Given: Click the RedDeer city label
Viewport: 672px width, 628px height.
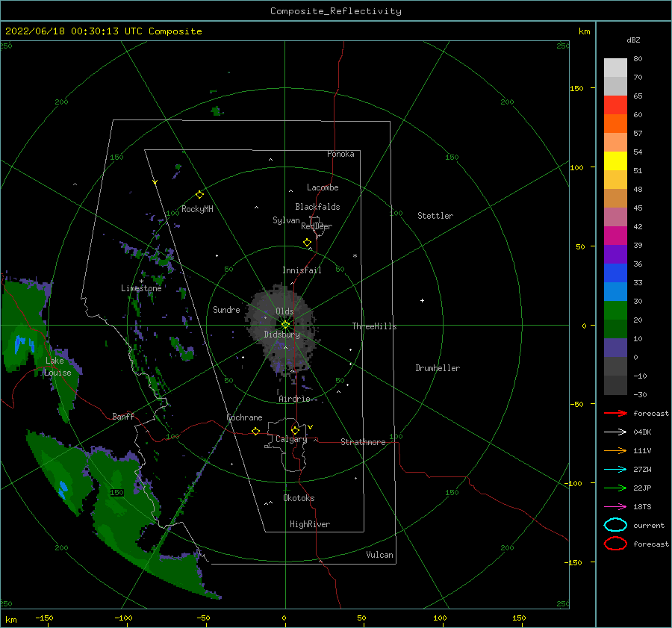Looking at the screenshot, I should click(x=317, y=226).
